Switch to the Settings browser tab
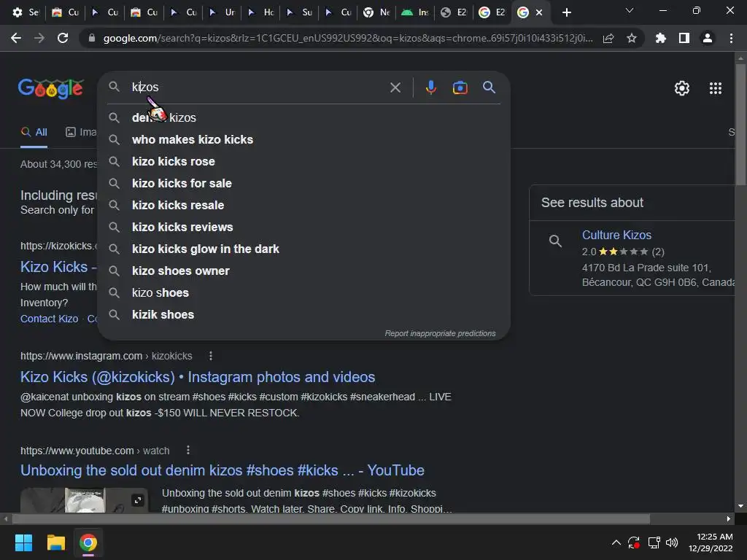Viewport: 747px width, 560px height. point(26,12)
